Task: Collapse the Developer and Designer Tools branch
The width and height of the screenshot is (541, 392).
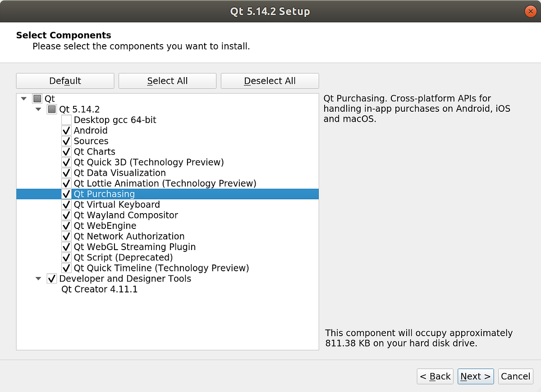Action: point(38,278)
